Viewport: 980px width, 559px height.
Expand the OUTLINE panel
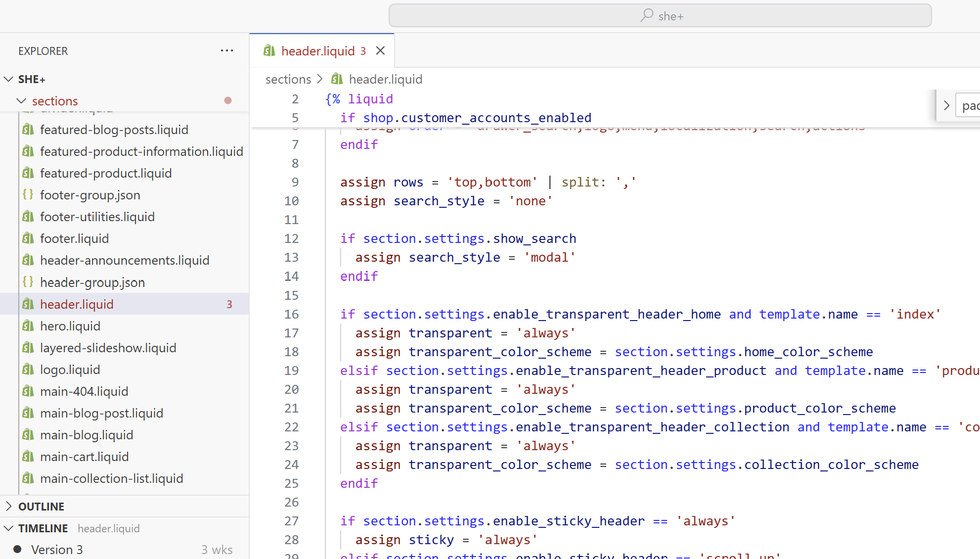[9, 506]
